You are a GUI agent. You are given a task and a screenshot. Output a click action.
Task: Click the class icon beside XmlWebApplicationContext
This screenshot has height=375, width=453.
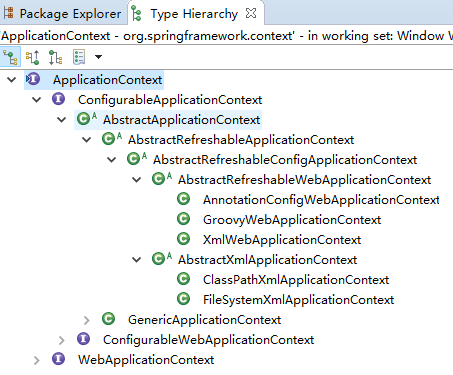(x=184, y=239)
